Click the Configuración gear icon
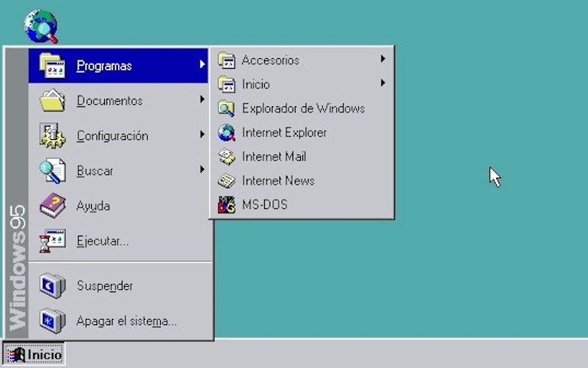This screenshot has height=368, width=588. click(x=53, y=135)
